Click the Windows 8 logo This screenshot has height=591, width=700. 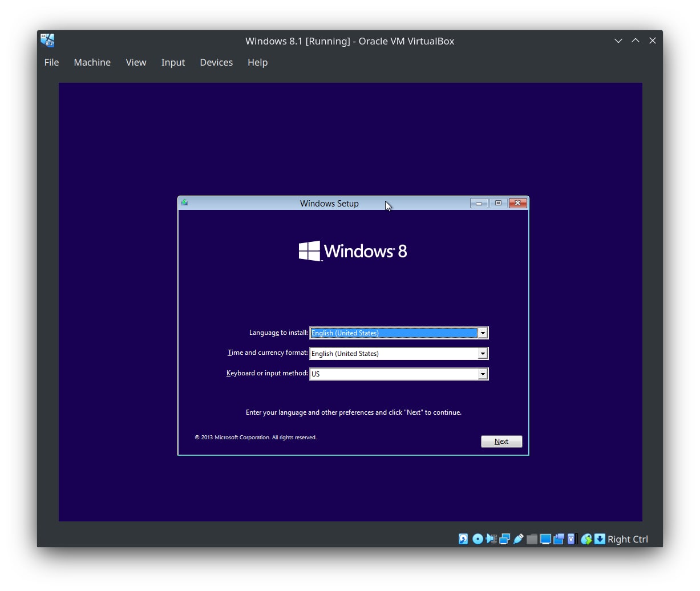[353, 251]
